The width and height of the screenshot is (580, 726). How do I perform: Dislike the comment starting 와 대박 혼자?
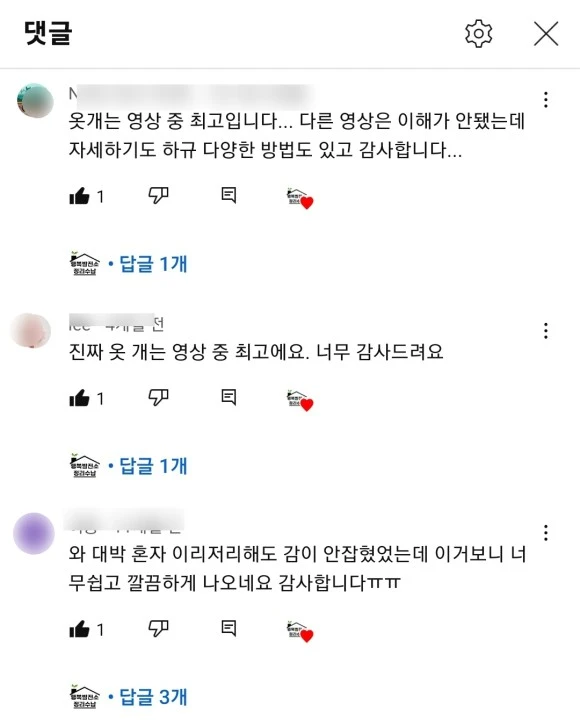(158, 628)
